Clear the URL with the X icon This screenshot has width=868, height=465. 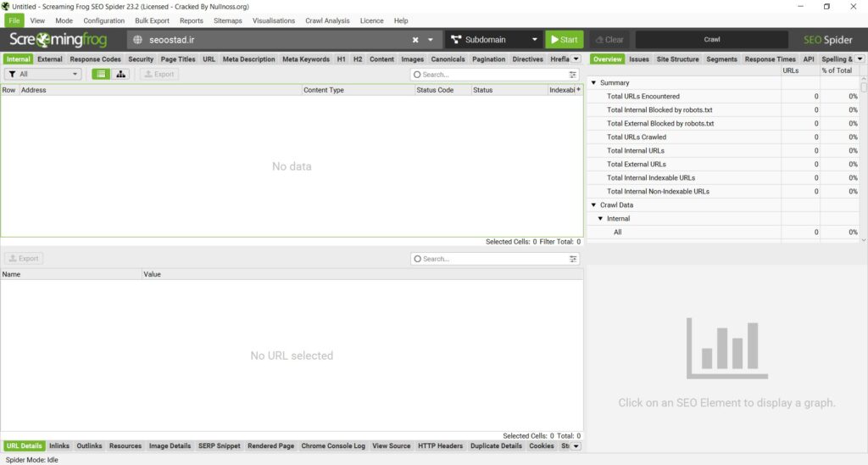415,40
